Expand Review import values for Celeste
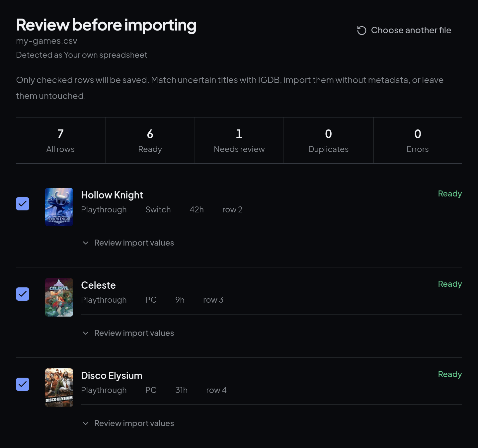This screenshot has height=448, width=478. [128, 333]
